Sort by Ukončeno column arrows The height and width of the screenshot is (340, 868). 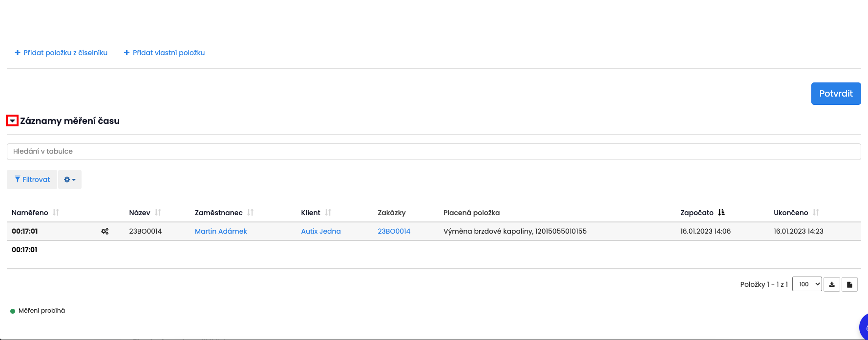tap(816, 213)
